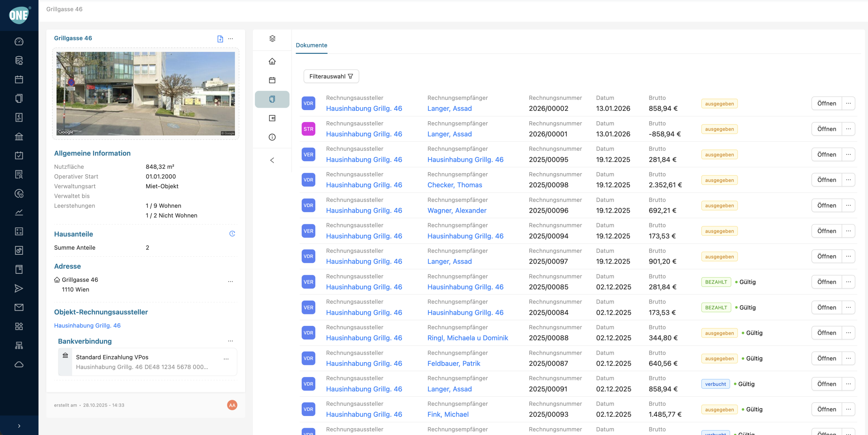Image resolution: width=868 pixels, height=435 pixels.
Task: Open the Bankverbindung three-dot menu
Action: point(231,341)
